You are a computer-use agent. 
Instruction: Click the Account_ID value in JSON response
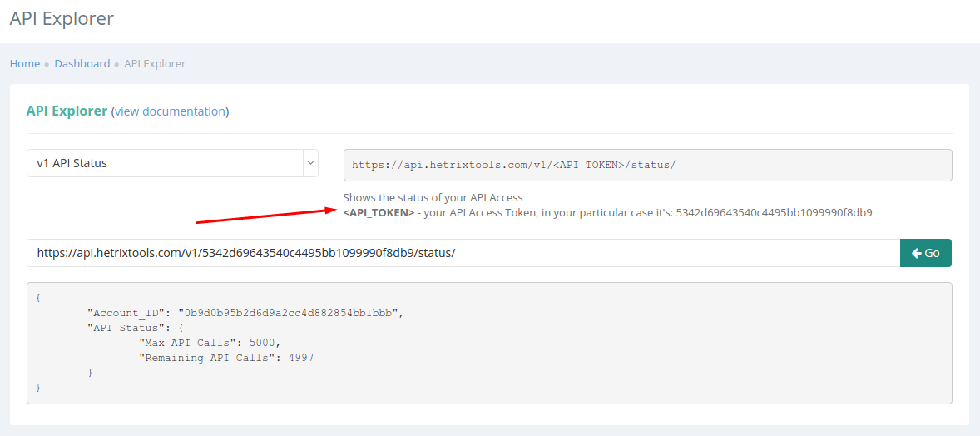coord(290,313)
